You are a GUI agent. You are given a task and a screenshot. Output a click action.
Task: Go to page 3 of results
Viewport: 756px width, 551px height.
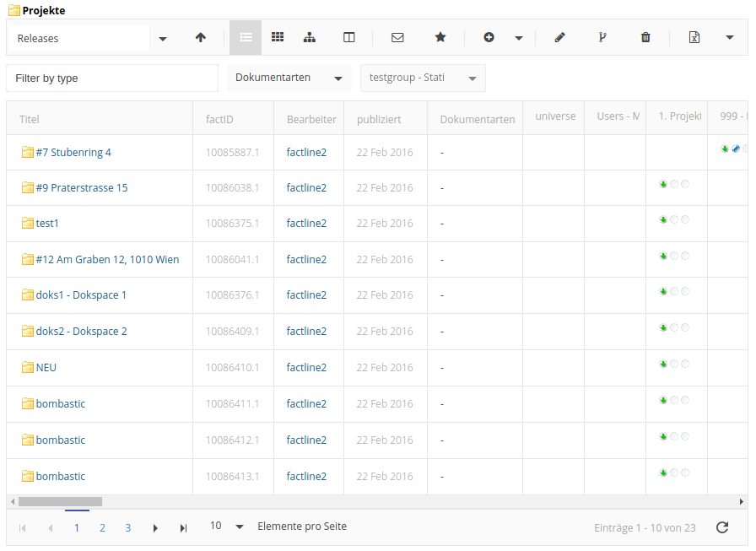(x=128, y=527)
